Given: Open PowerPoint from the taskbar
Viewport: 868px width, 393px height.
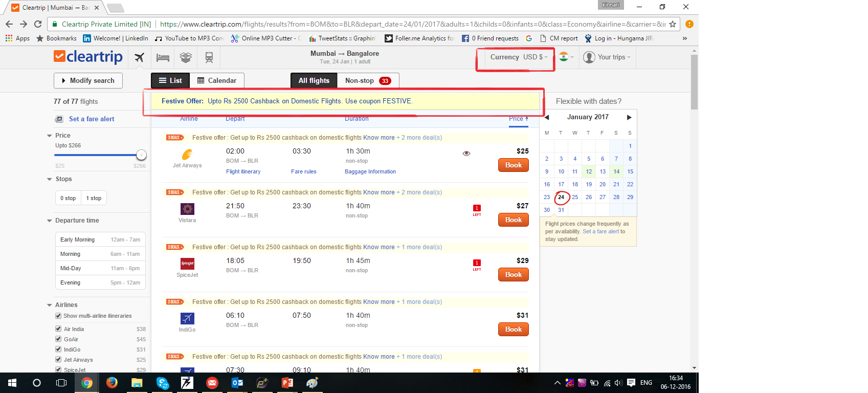Looking at the screenshot, I should pyautogui.click(x=287, y=382).
